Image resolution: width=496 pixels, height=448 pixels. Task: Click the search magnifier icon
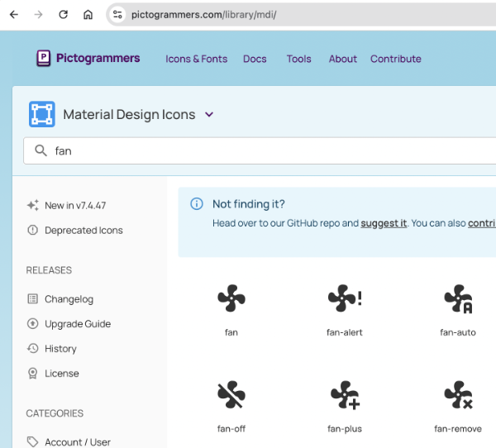click(41, 150)
